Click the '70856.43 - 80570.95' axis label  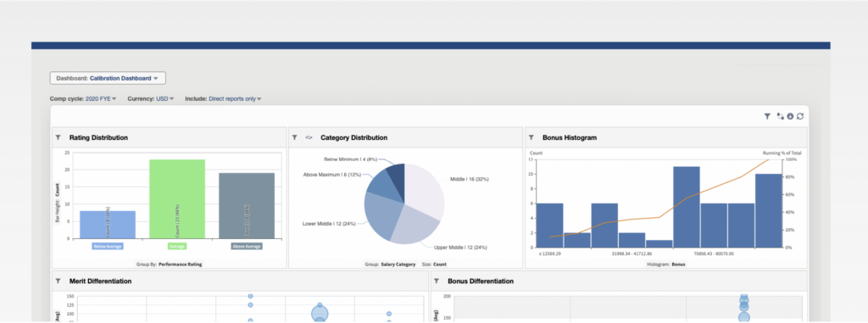pos(714,254)
